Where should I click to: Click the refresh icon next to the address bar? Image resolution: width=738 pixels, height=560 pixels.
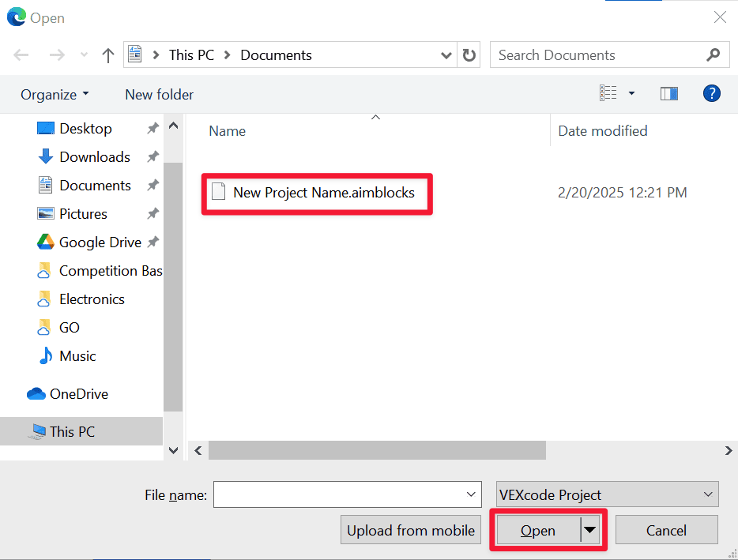[x=469, y=54]
